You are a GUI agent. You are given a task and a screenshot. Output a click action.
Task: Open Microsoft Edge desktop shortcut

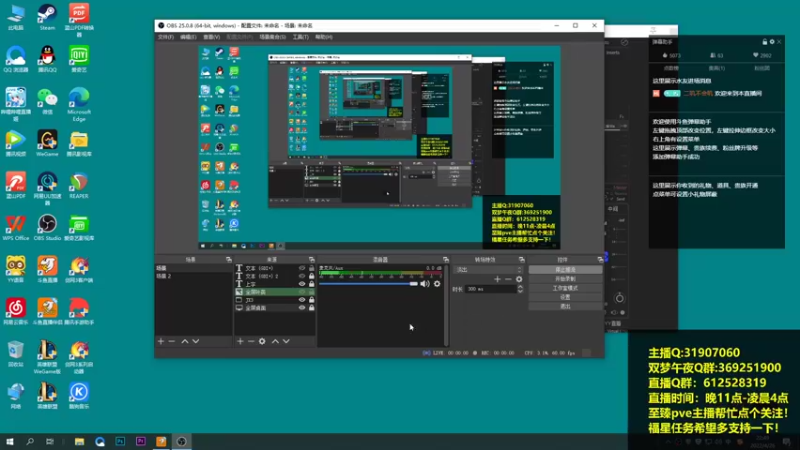(79, 105)
